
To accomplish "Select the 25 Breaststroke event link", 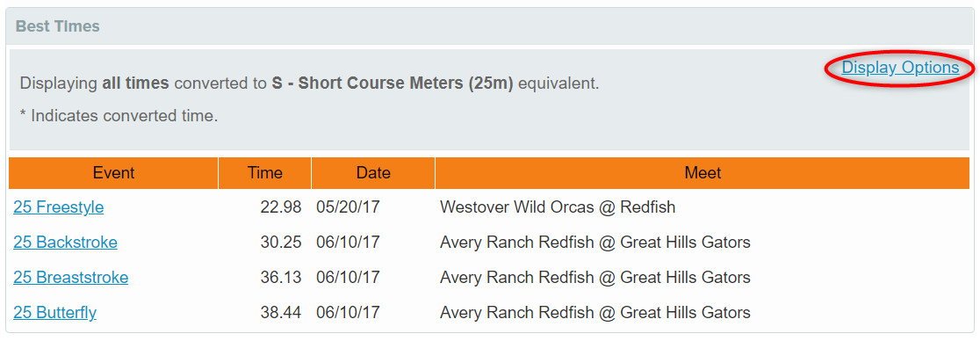I will coord(70,277).
